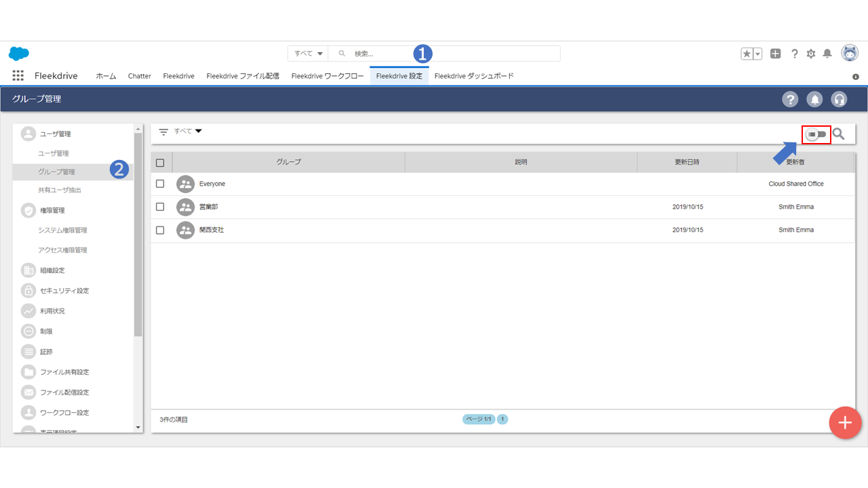Click bell icon in Group Management header
Viewport: 868px width, 488px height.
815,100
